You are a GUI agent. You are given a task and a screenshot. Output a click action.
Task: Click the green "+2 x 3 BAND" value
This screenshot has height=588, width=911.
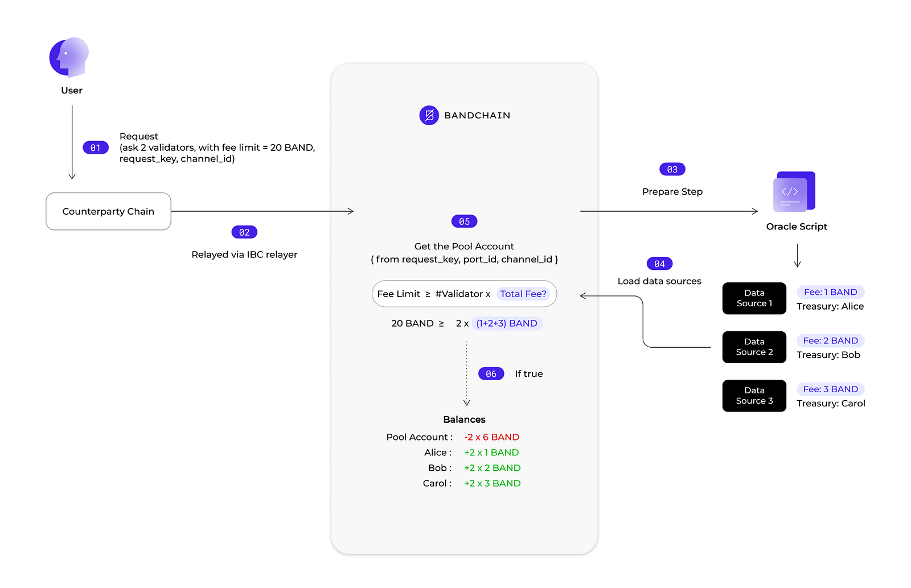(493, 483)
